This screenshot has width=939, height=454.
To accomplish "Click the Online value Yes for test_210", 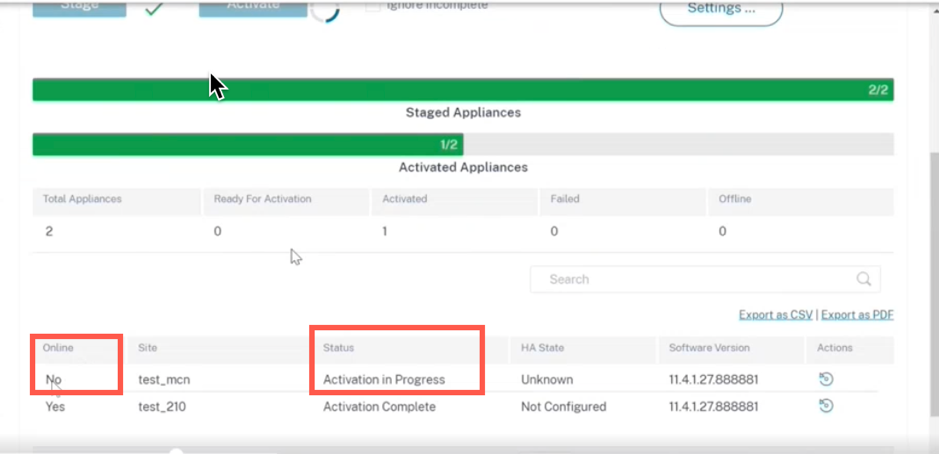I will pyautogui.click(x=55, y=407).
